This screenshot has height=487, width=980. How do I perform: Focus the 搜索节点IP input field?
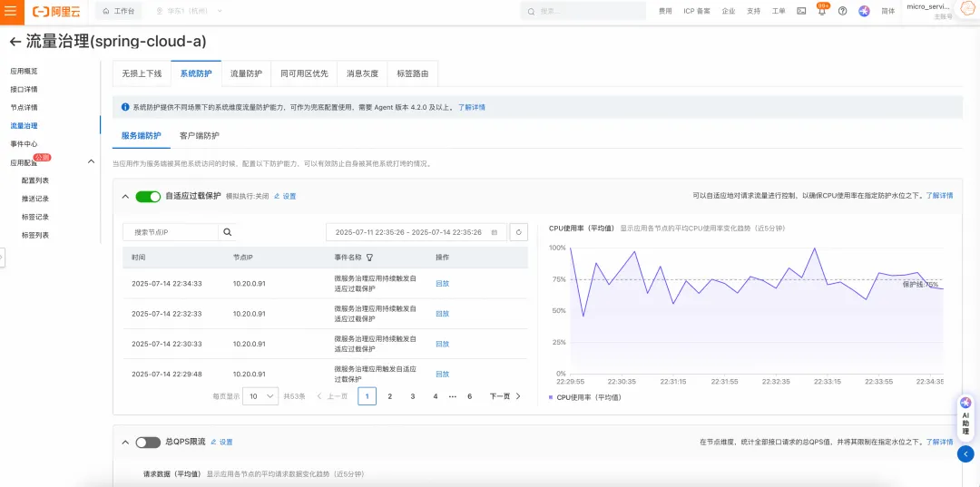pos(171,232)
